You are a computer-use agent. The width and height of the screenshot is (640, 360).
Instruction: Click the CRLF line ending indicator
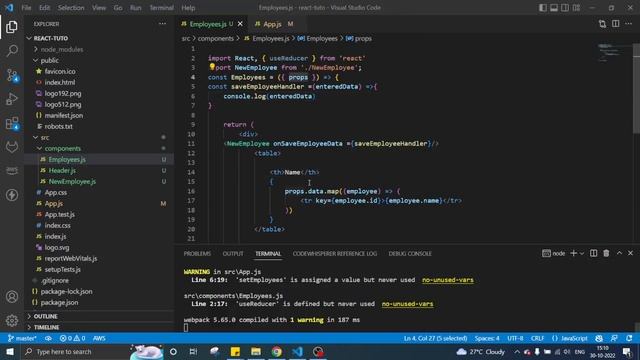(537, 338)
